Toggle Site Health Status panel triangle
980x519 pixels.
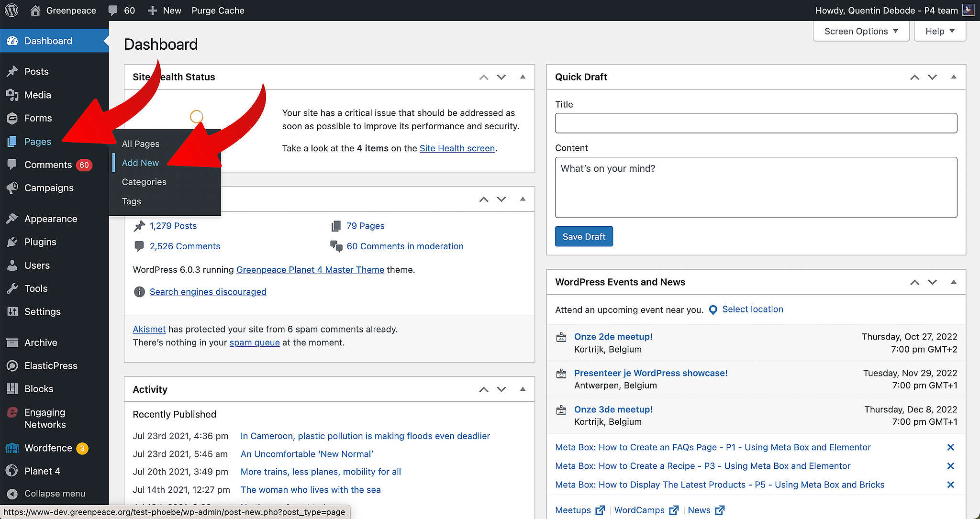pos(523,77)
